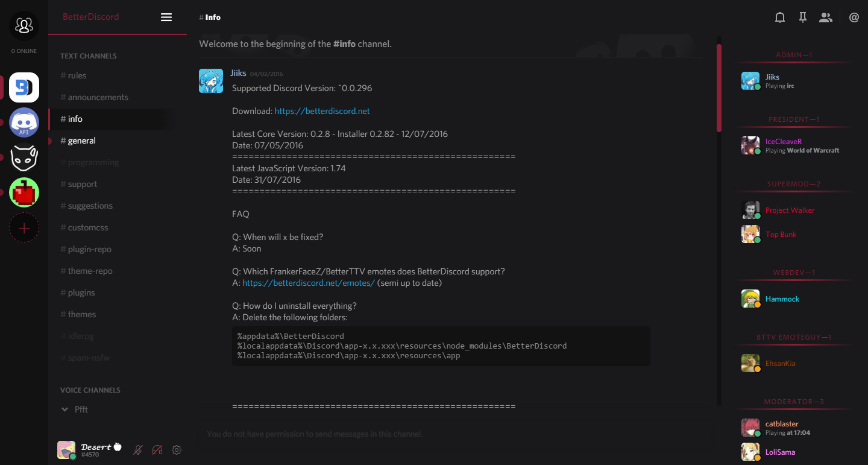Open the betterdiscord.net download link

point(322,111)
